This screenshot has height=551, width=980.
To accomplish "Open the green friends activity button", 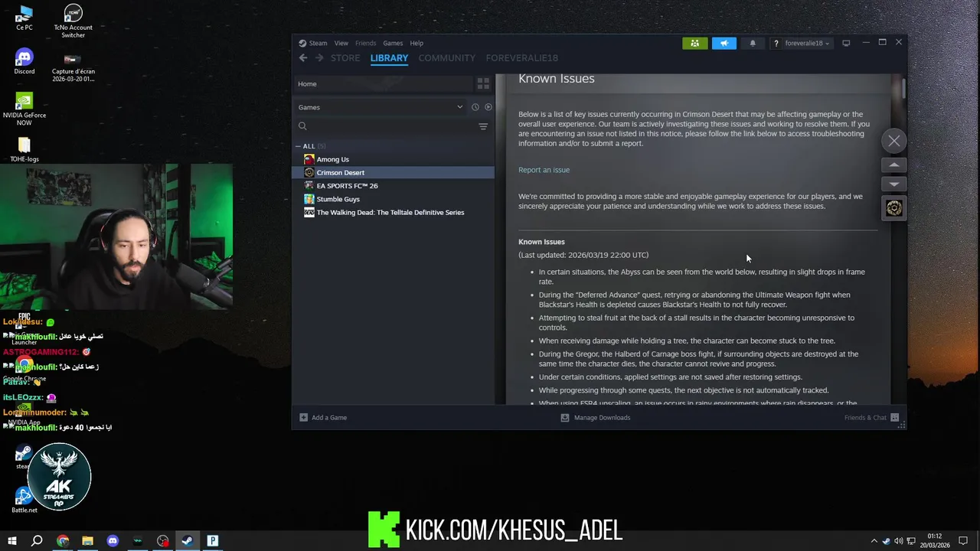I will pyautogui.click(x=695, y=43).
